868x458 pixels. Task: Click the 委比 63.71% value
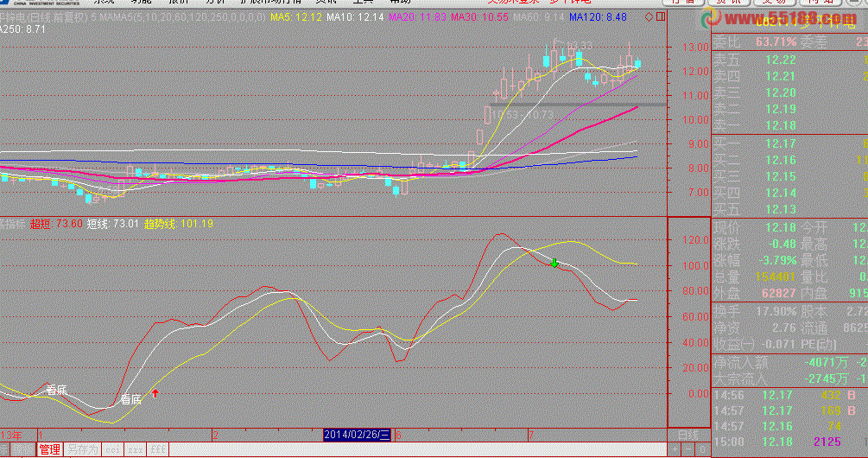click(776, 41)
